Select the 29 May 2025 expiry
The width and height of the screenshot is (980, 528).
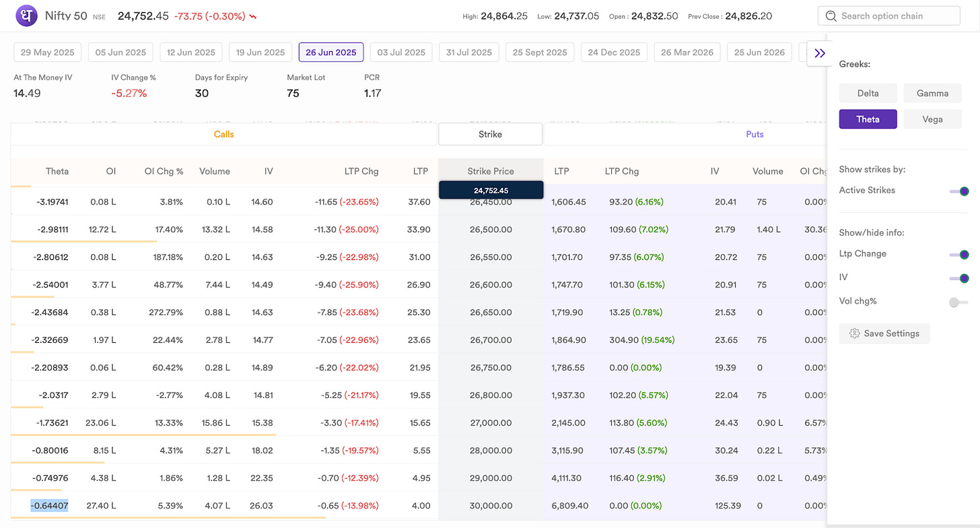48,53
